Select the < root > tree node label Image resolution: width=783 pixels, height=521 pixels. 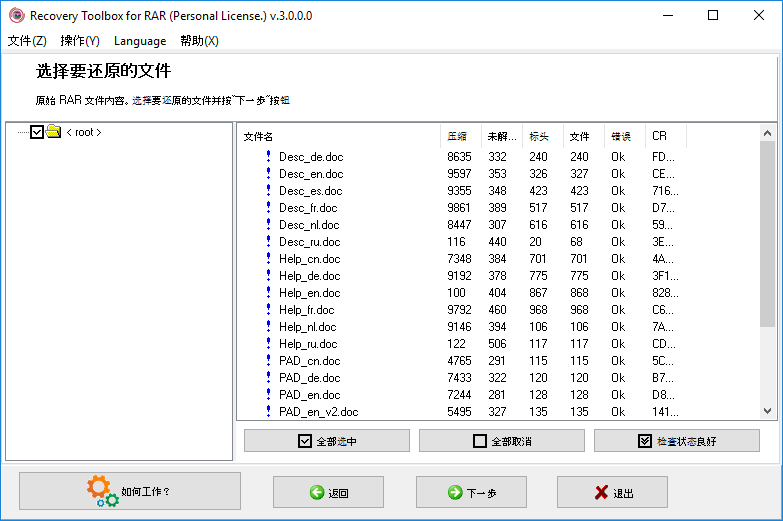pos(84,132)
